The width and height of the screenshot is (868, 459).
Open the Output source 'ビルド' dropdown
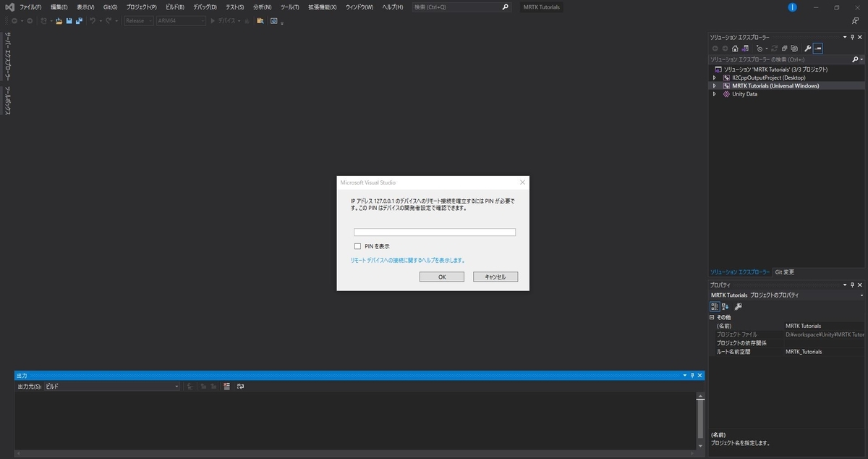click(x=111, y=387)
